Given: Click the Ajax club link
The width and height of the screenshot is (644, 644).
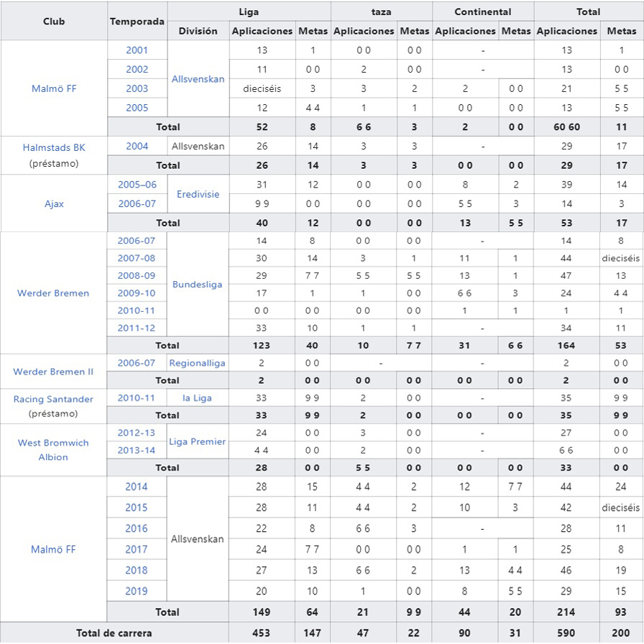Looking at the screenshot, I should 54,203.
